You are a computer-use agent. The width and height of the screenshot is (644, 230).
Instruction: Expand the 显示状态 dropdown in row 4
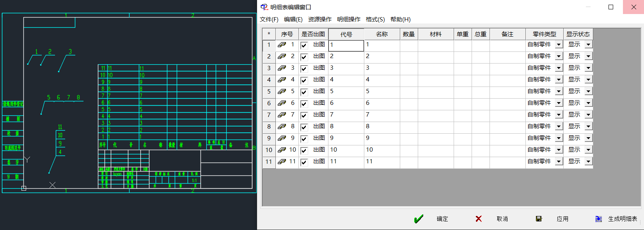tap(588, 80)
